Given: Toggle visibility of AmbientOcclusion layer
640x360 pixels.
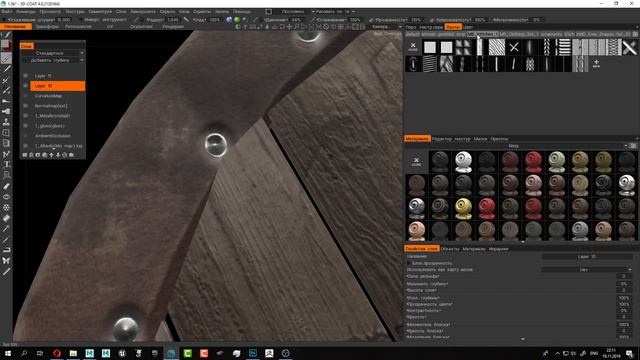Looking at the screenshot, I should click(x=26, y=136).
